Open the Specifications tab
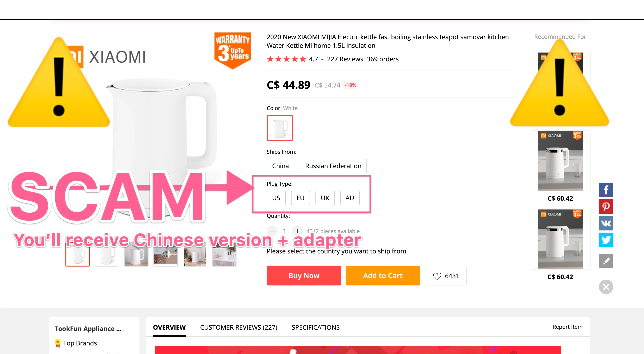Viewport: 644px width, 354px height. tap(315, 327)
